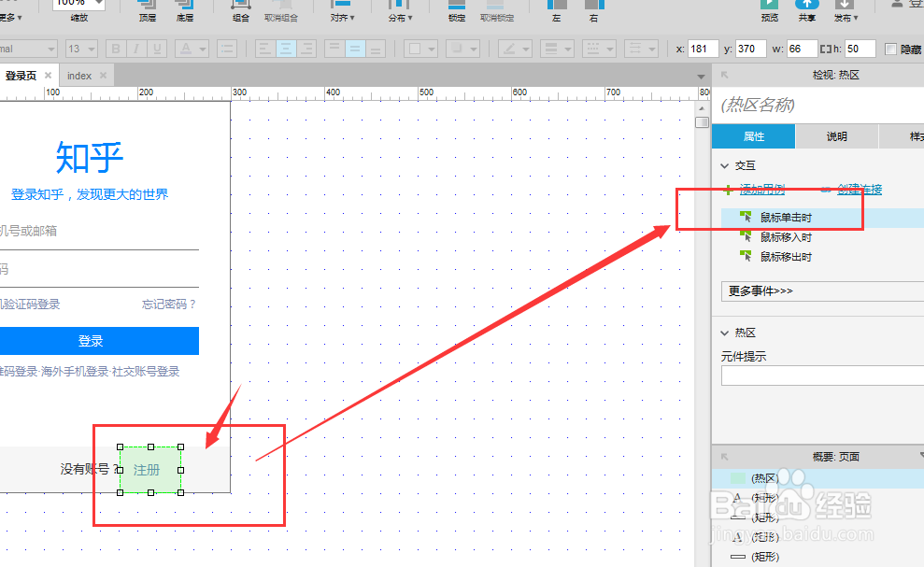Toggle Bold formatting
Screen dimensions: 924x567
(x=116, y=49)
